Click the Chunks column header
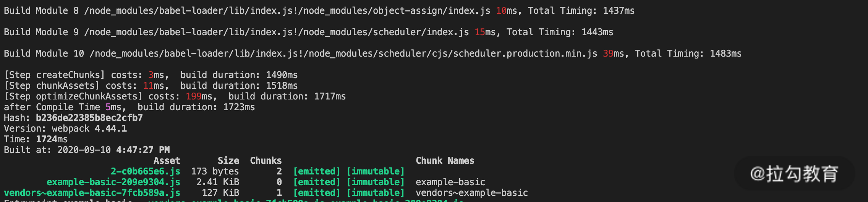Viewport: 868px width, 202px height. (266, 161)
